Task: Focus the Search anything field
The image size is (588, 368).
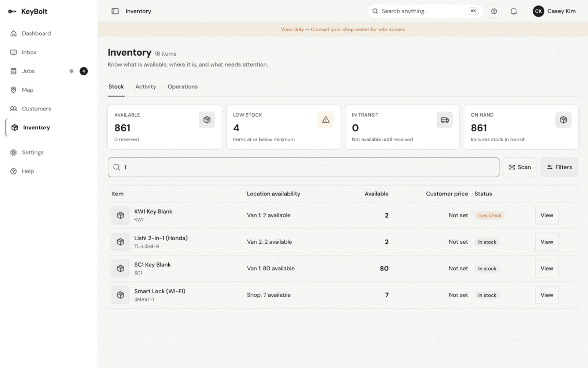Action: (425, 11)
